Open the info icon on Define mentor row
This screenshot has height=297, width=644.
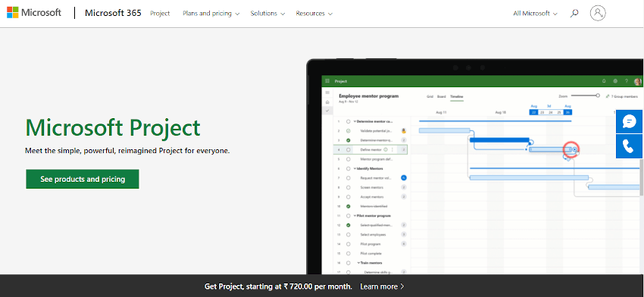click(x=385, y=149)
